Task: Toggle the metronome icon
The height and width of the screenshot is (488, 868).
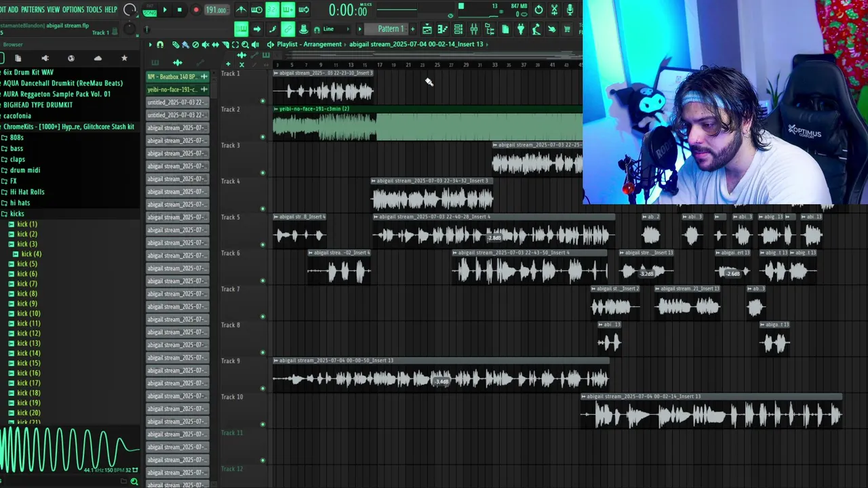Action: click(241, 9)
